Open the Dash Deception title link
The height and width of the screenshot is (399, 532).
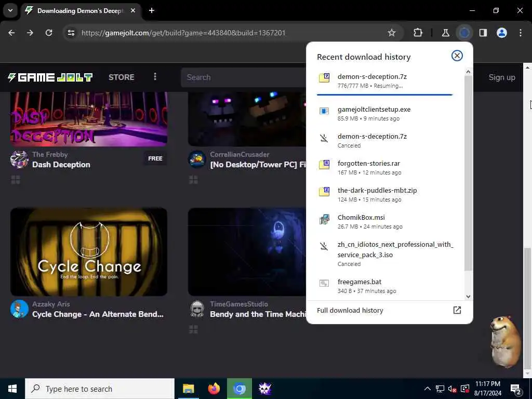(61, 165)
